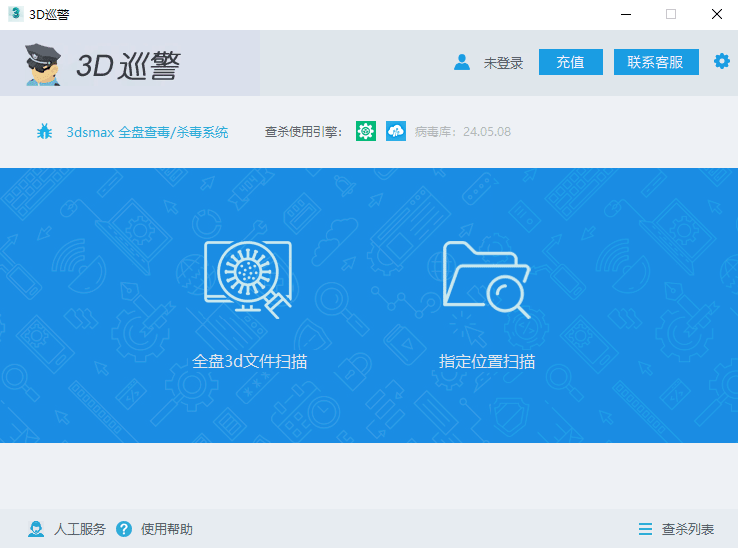Click the 人工服务 agent icon
This screenshot has height=548, width=738.
(36, 529)
